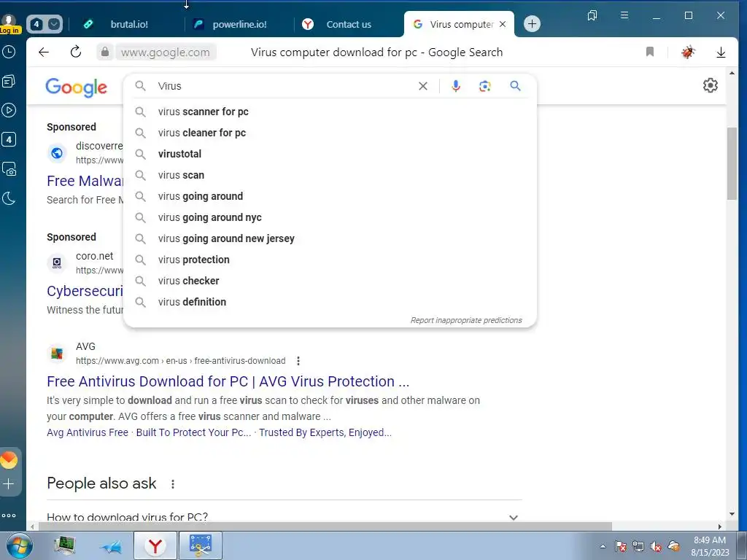Switch to the brutal.io! tab
The width and height of the screenshot is (747, 560).
pos(129,24)
